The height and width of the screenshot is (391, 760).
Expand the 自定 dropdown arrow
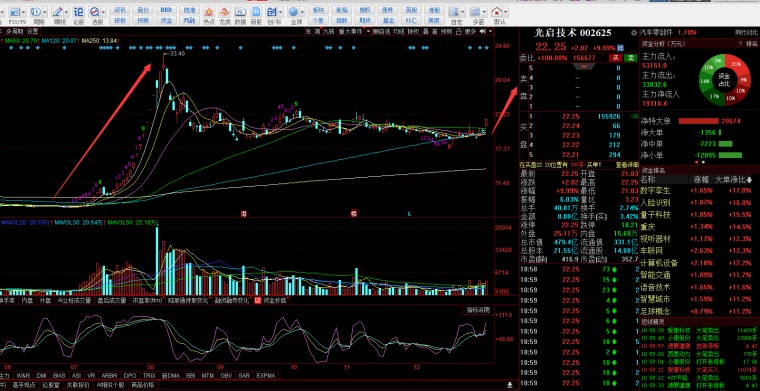pyautogui.click(x=463, y=12)
